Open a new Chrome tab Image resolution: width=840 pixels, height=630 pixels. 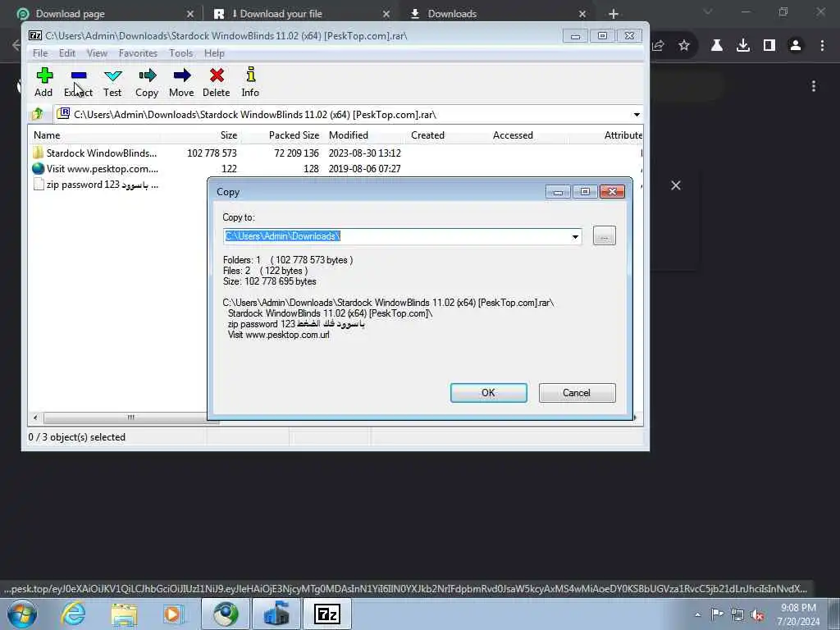[614, 13]
